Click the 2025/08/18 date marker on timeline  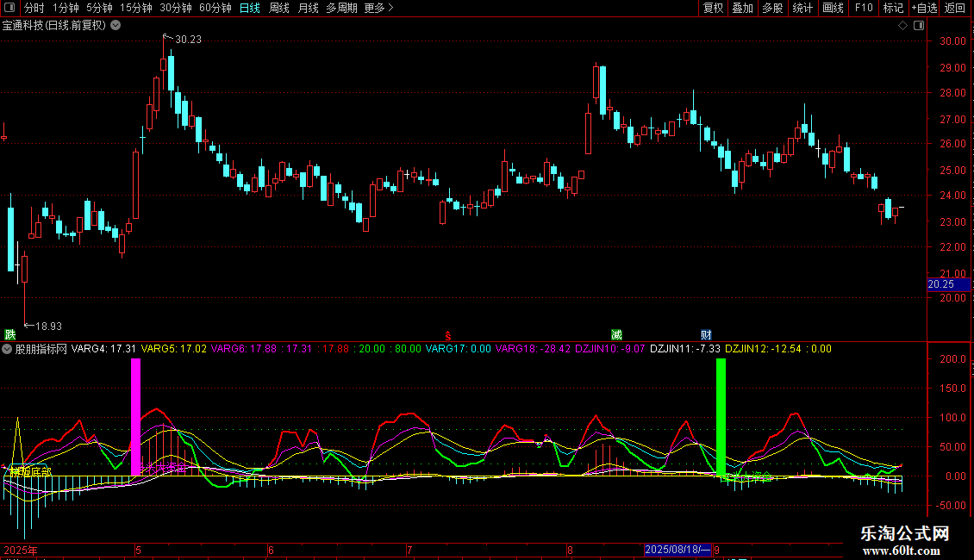677,550
